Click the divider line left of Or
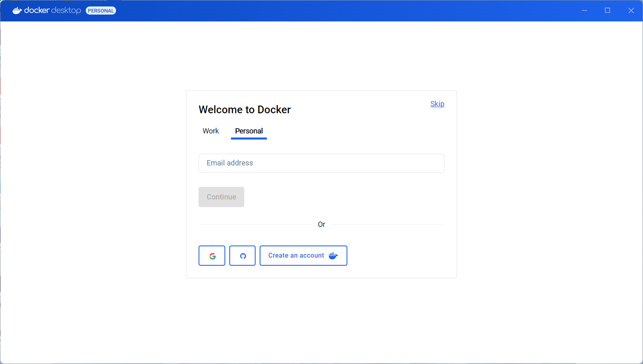 tap(256, 224)
